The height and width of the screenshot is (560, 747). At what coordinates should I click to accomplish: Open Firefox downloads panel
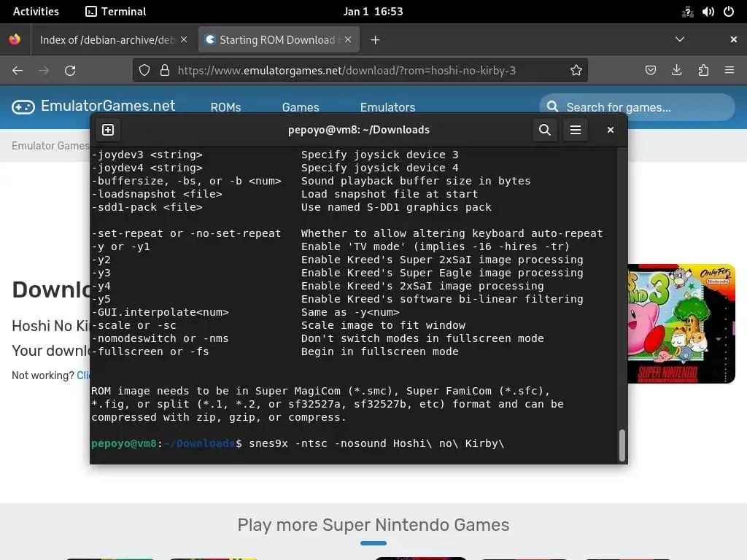pos(676,71)
